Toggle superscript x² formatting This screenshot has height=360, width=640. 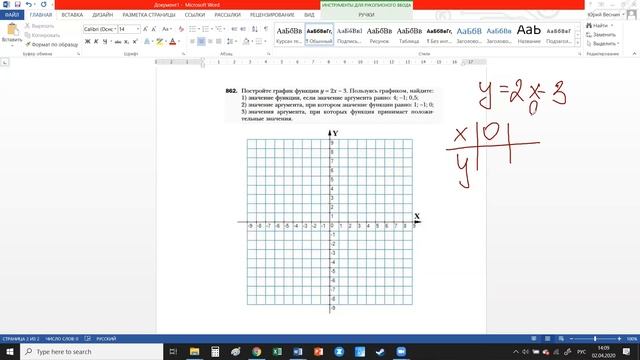[135, 41]
